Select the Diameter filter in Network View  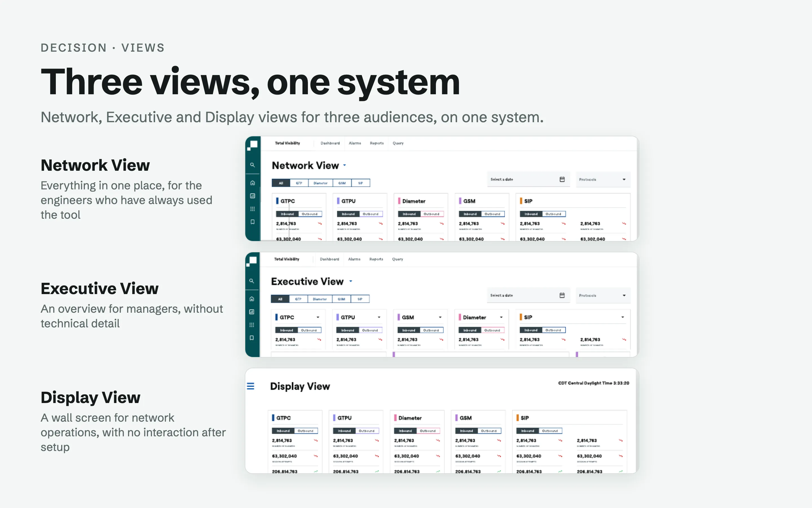pyautogui.click(x=321, y=183)
